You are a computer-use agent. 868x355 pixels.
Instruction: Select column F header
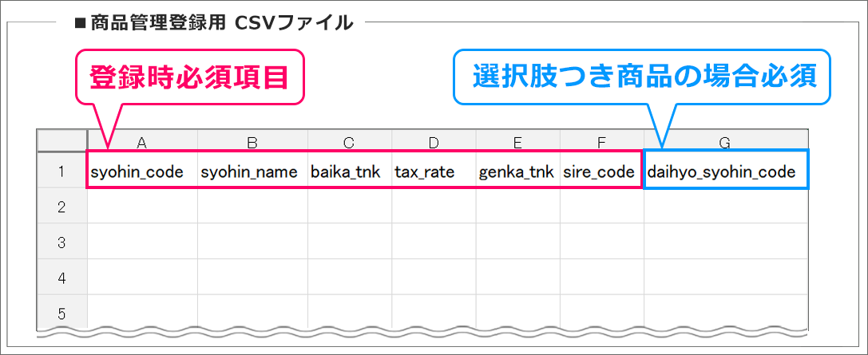tap(601, 142)
